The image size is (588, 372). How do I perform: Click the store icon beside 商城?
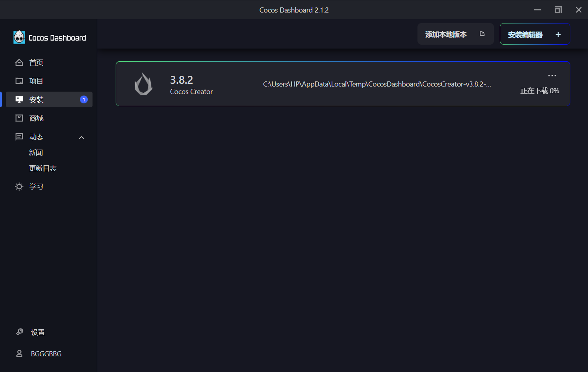[x=19, y=118]
